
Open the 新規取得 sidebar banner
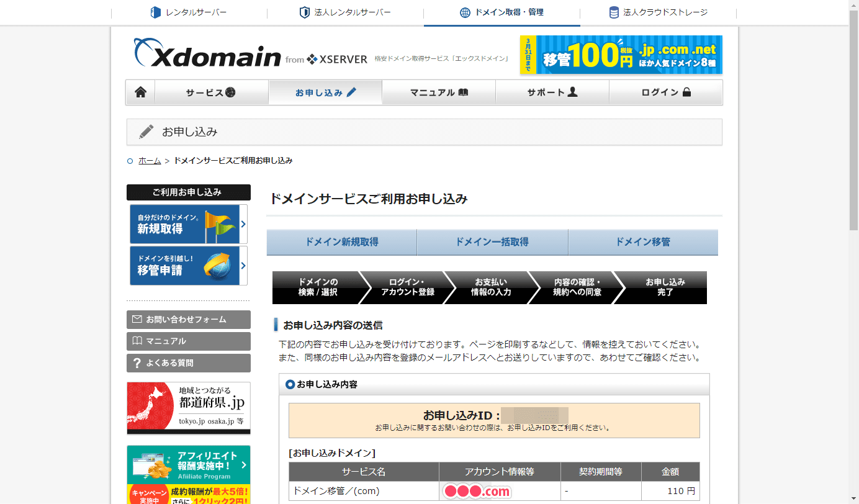point(188,224)
